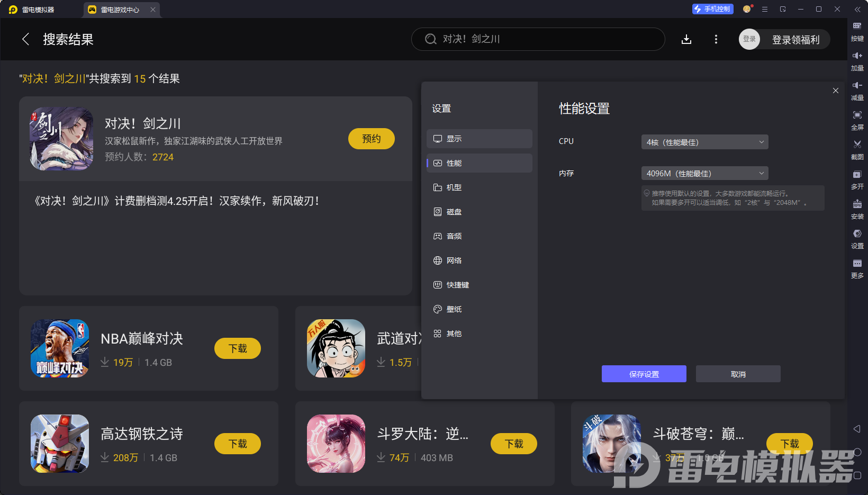Click the title bar window-mode icon beside hamburger
The width and height of the screenshot is (868, 495).
(x=783, y=9)
